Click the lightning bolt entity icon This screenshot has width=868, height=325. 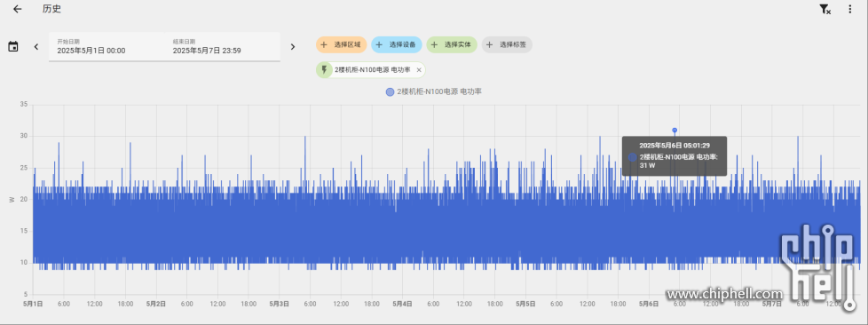point(325,70)
